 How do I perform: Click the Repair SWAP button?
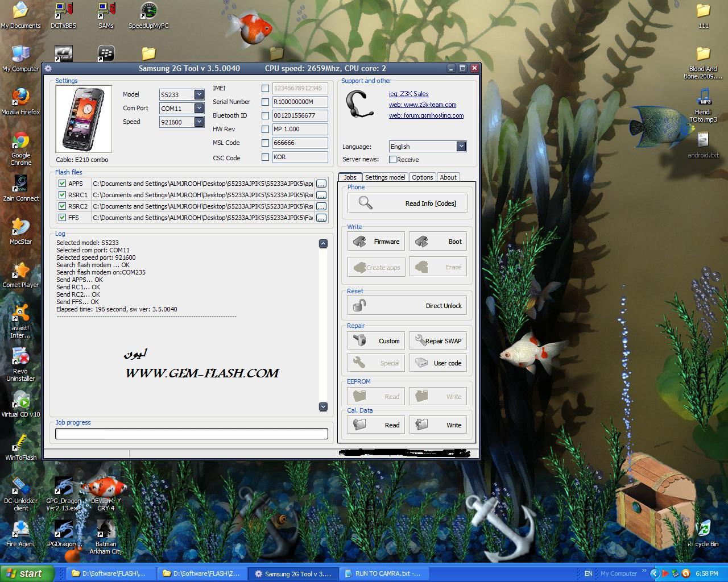click(438, 341)
